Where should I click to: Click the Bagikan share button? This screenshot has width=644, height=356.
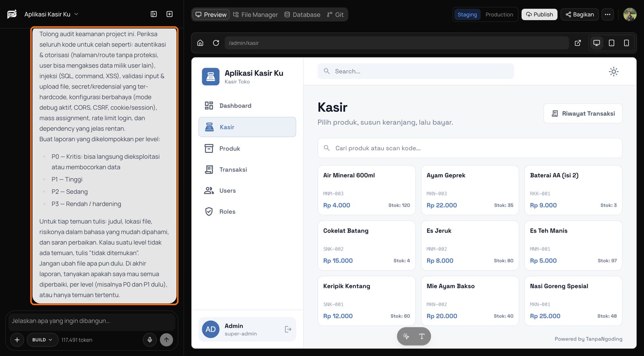click(580, 14)
